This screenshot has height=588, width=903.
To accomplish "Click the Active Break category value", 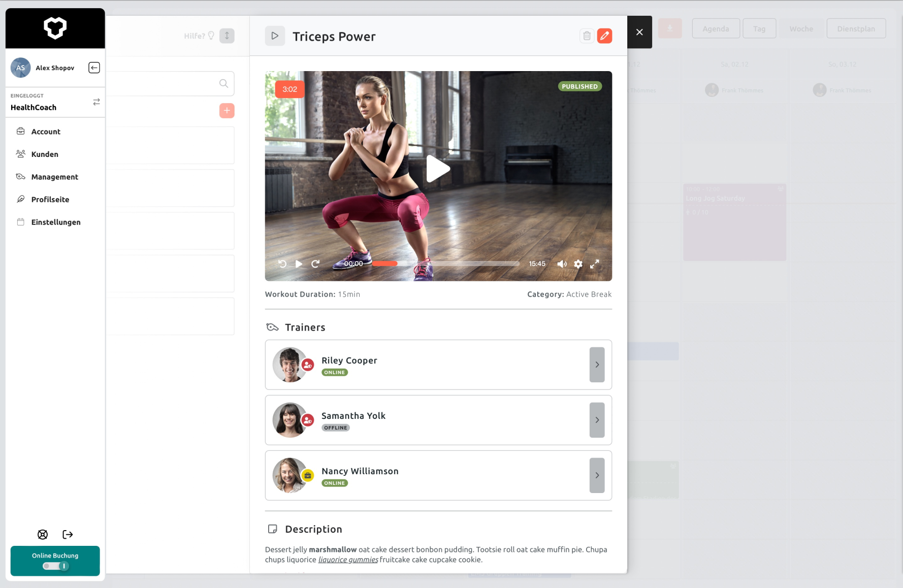I will click(589, 294).
